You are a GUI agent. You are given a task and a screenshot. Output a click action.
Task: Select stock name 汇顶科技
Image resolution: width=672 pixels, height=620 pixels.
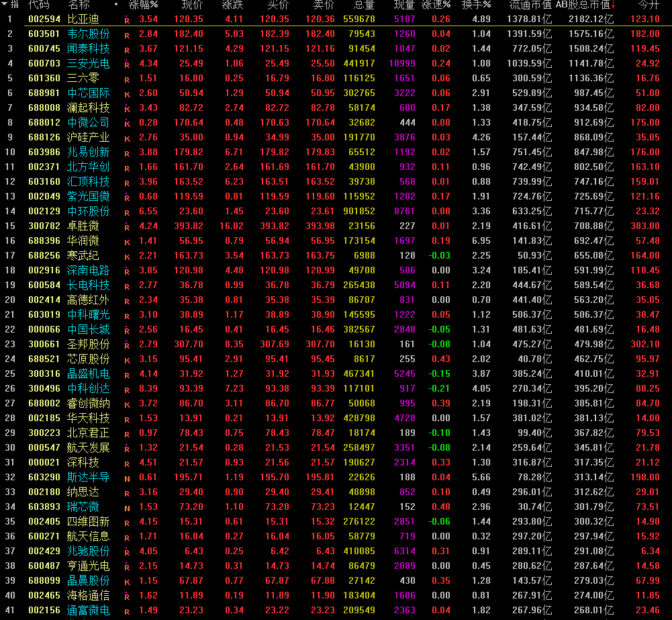pos(89,181)
